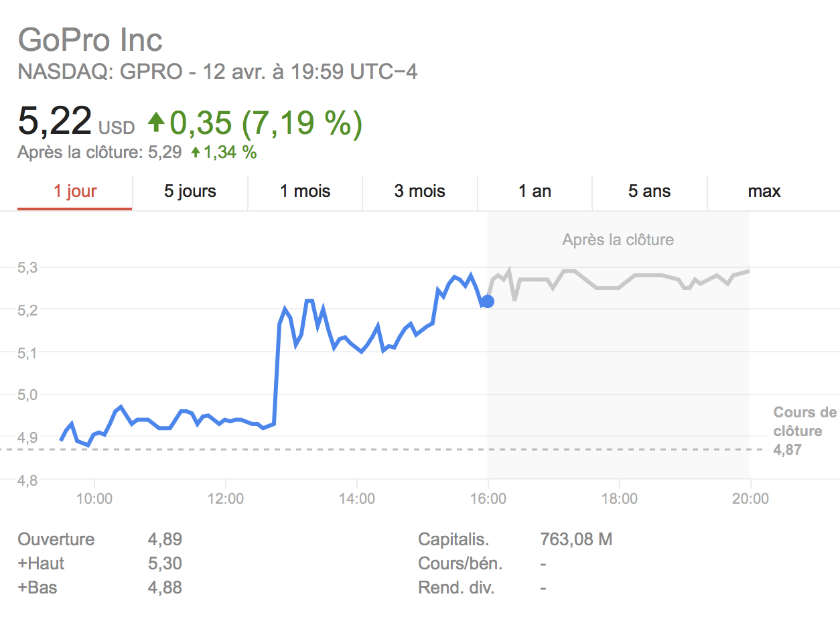Switch to 5 ans range
840x631 pixels.
tap(650, 192)
